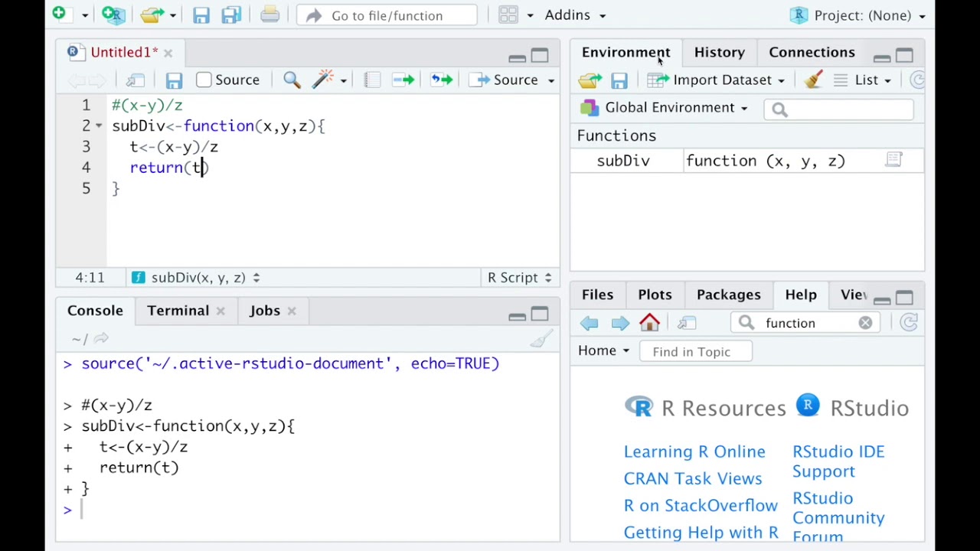Go to Help home icon
This screenshot has height=551, width=980.
pyautogui.click(x=649, y=323)
